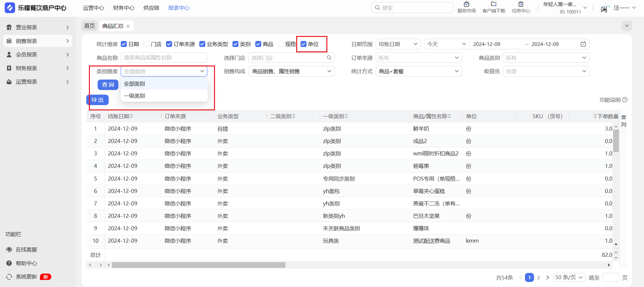The height and width of the screenshot is (287, 644).
Task: Go to next page arrow in pagination
Action: [x=547, y=278]
